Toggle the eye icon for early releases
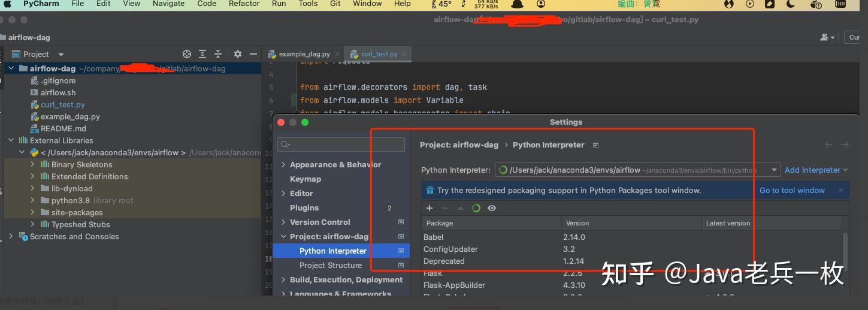Image resolution: width=868 pixels, height=310 pixels. 492,208
